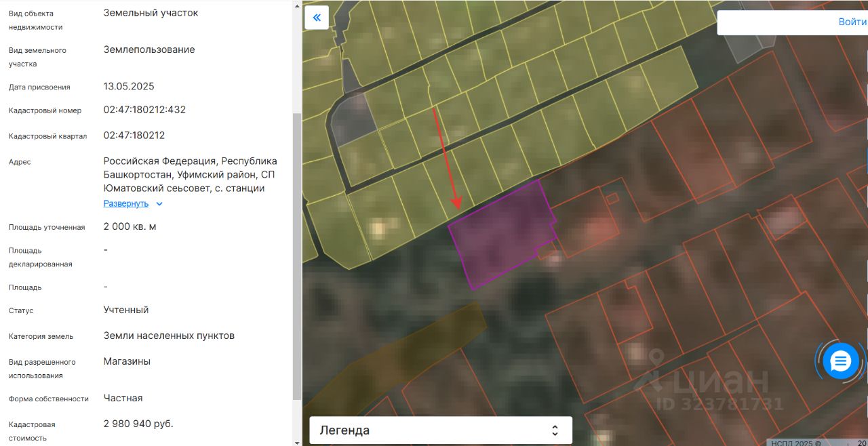
Task: Select cadastral value 2 980 940 руб.
Action: [138, 424]
